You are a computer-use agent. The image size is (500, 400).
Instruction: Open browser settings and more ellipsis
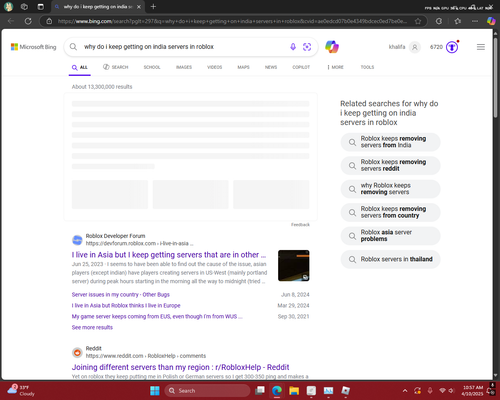pyautogui.click(x=475, y=21)
